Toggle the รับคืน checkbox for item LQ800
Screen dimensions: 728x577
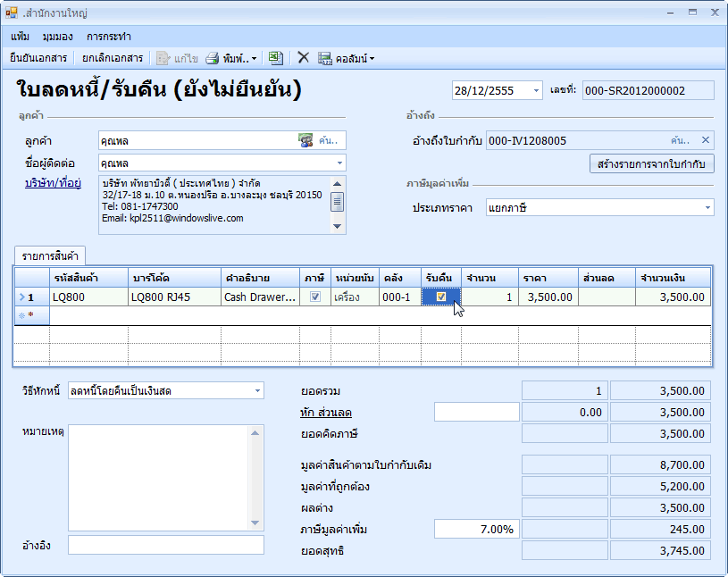pyautogui.click(x=441, y=297)
